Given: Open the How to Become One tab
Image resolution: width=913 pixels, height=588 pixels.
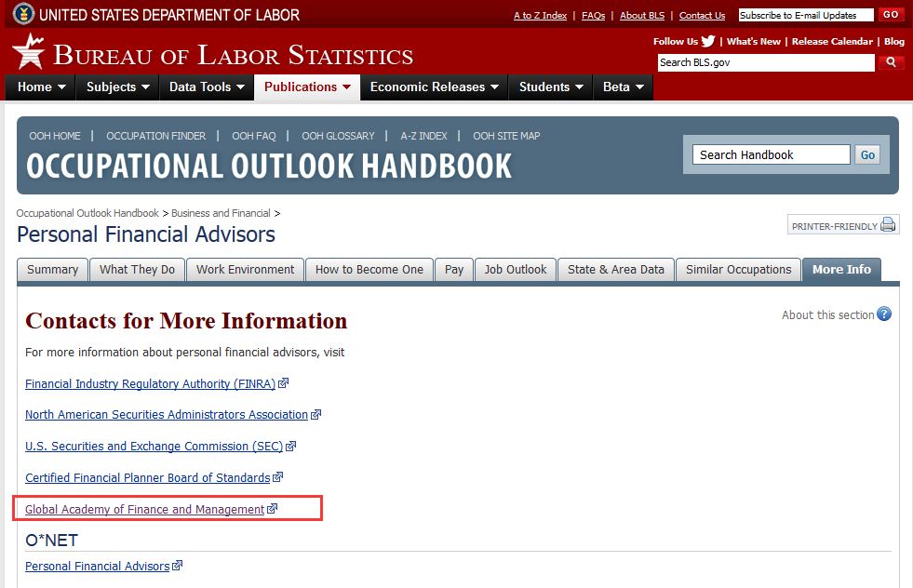Looking at the screenshot, I should click(369, 270).
